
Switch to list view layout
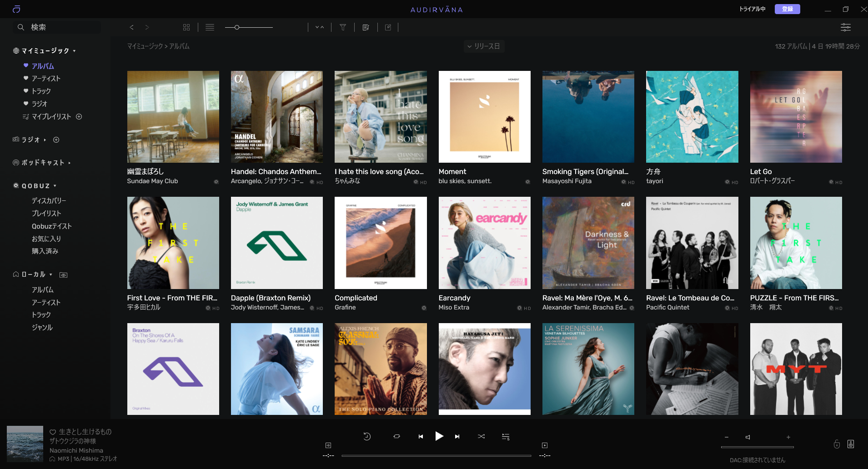[x=210, y=27]
